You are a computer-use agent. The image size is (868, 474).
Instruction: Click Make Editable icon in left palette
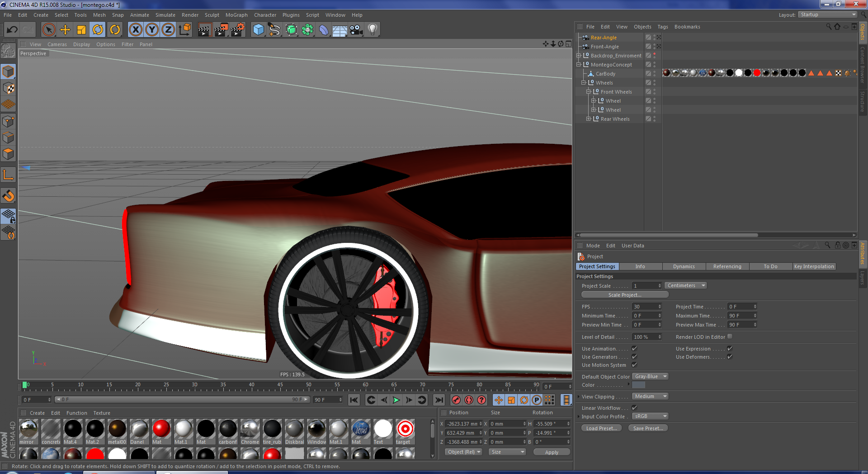tap(8, 51)
